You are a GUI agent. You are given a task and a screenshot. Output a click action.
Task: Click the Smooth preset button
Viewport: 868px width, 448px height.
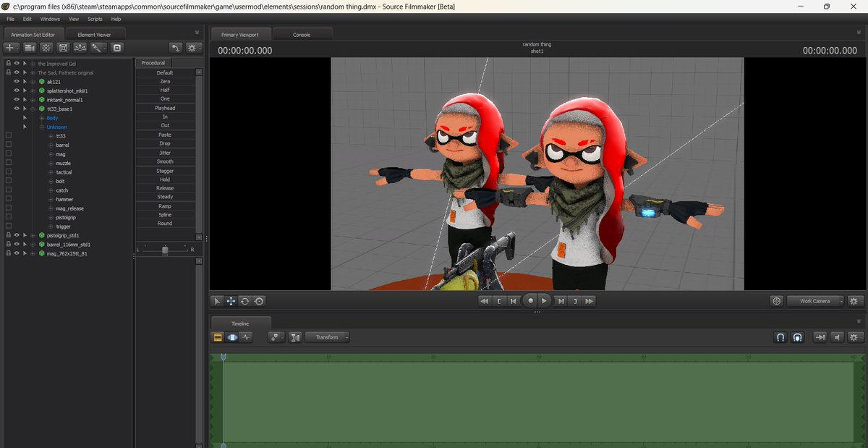(165, 161)
